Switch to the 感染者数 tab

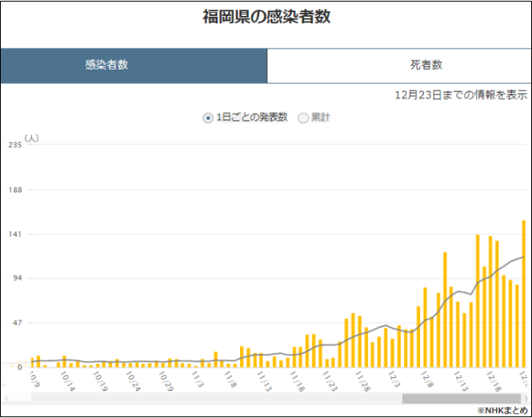coord(134,66)
